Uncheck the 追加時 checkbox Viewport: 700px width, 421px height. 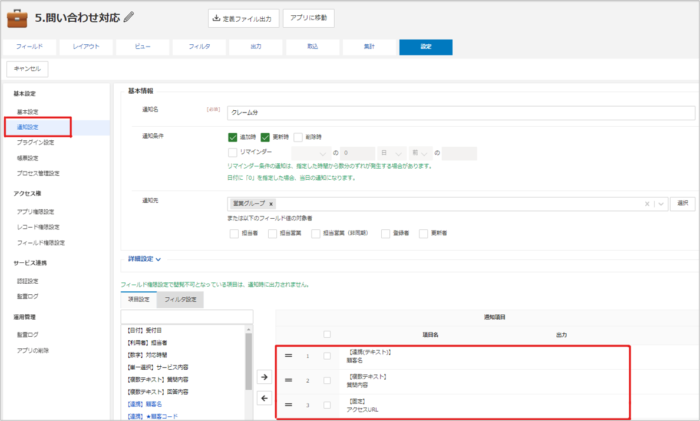(x=233, y=137)
